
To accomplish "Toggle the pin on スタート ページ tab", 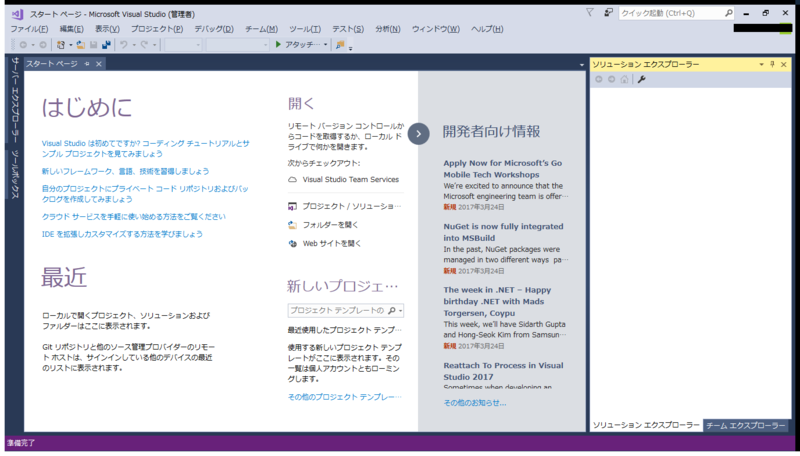I will click(x=87, y=64).
